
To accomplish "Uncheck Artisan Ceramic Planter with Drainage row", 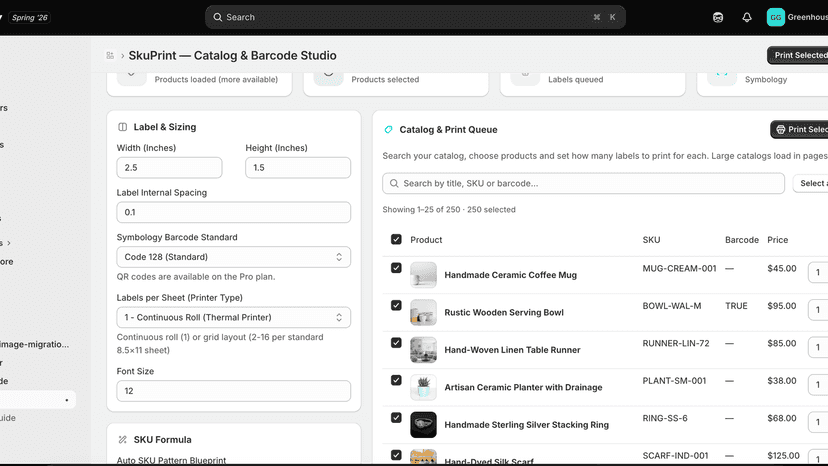I will [396, 380].
